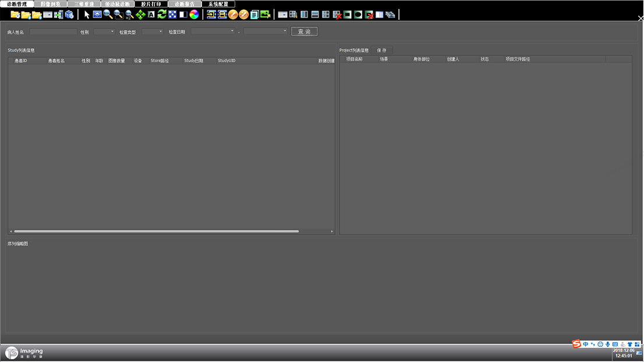The width and height of the screenshot is (644, 362).
Task: Select the green four-arrow pan tool
Action: (140, 15)
